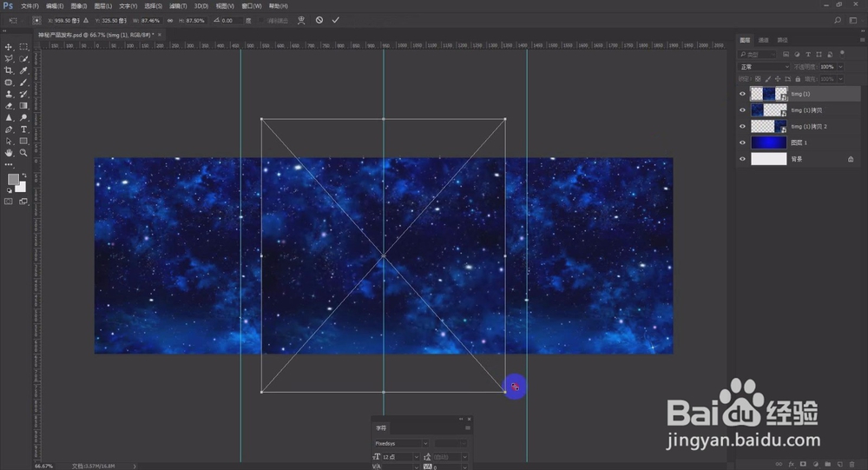Click the background color swatch
The width and height of the screenshot is (868, 470).
[22, 188]
